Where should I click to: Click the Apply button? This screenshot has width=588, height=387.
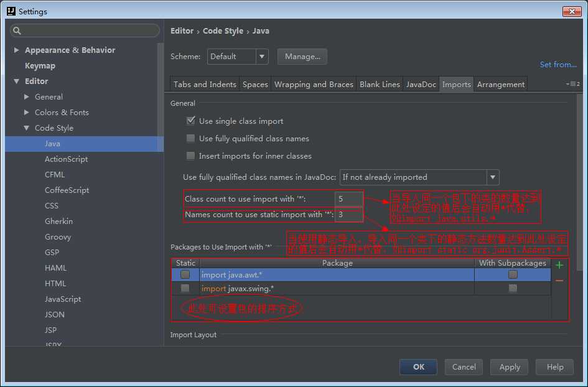[509, 366]
